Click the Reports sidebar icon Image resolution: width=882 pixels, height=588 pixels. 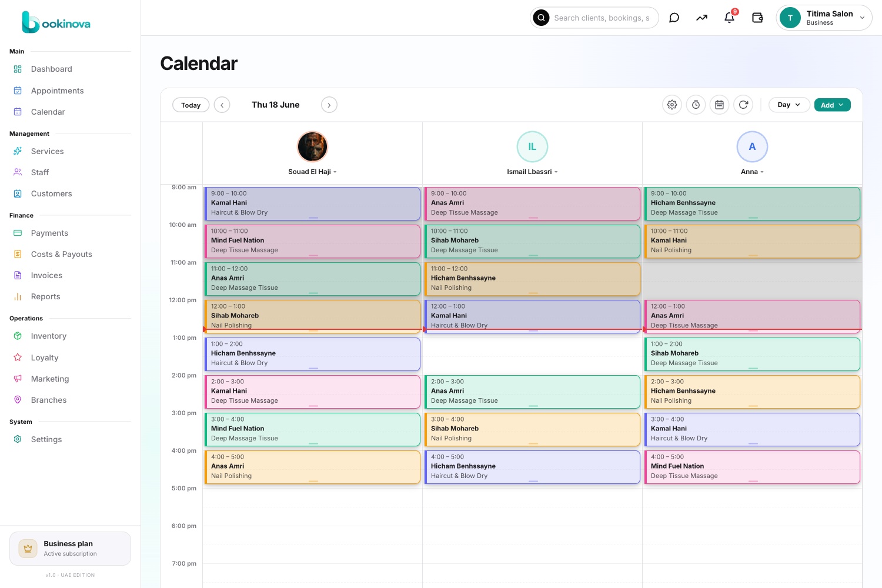click(x=18, y=296)
